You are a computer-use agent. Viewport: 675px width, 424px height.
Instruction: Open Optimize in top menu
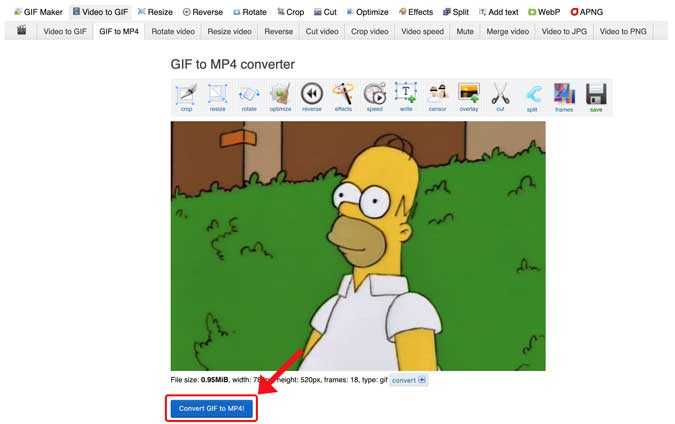coord(368,12)
